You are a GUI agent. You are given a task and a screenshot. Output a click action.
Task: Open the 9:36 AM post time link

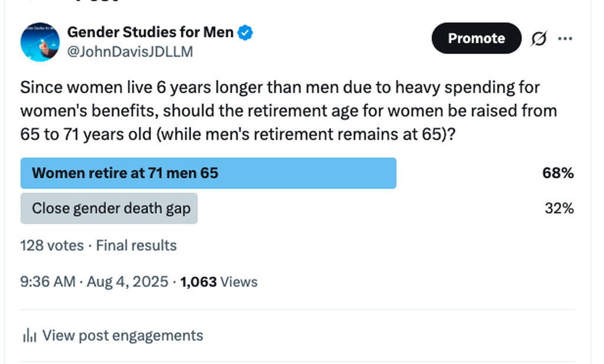(x=48, y=282)
